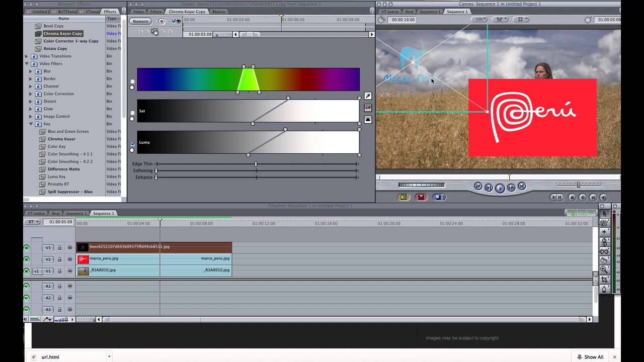Toggle V2 track visibility
644x362 pixels.
pyautogui.click(x=27, y=259)
